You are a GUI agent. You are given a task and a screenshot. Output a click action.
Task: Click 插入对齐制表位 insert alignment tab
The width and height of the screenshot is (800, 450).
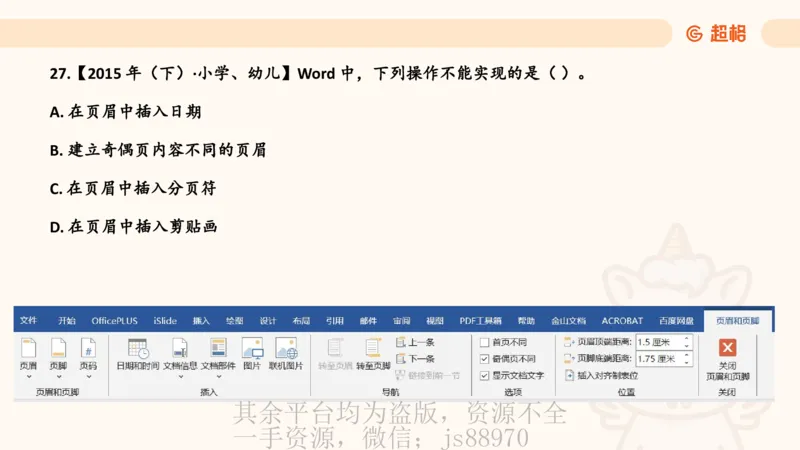(x=602, y=376)
